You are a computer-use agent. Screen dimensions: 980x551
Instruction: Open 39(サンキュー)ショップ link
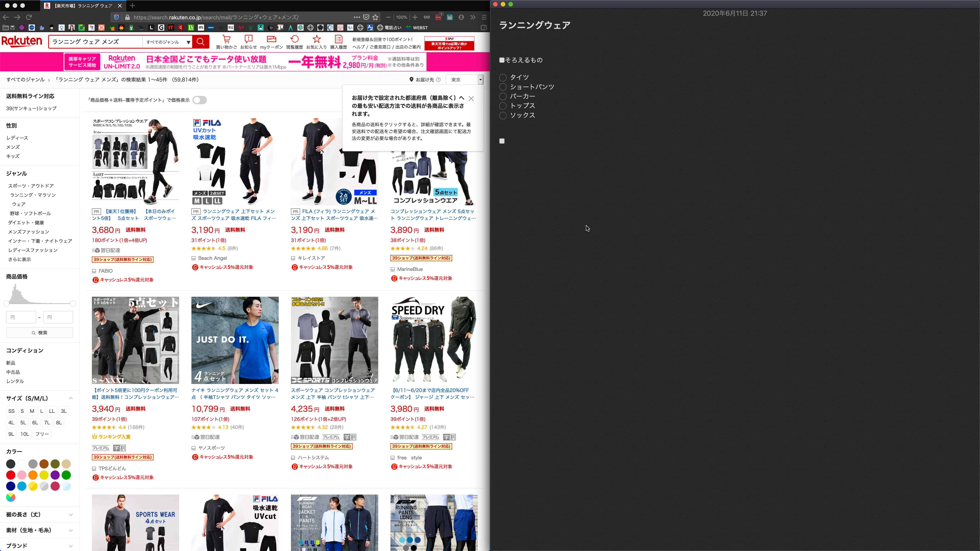point(31,108)
